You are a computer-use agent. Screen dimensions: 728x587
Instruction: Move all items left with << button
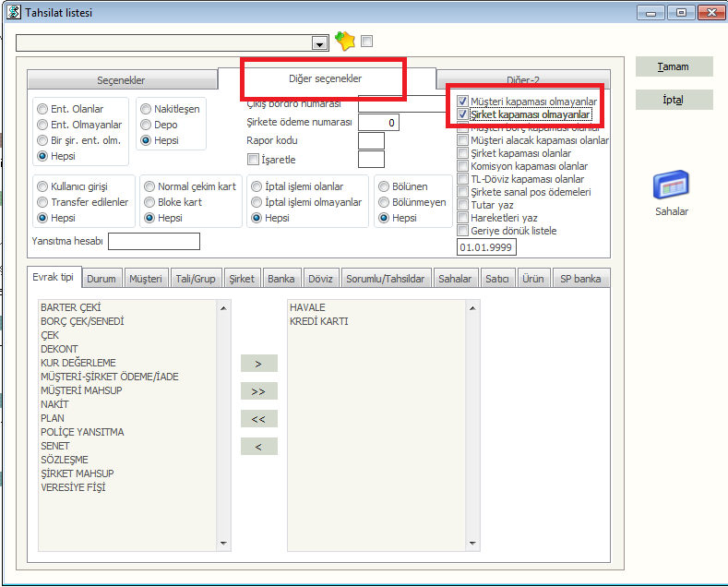tap(258, 419)
